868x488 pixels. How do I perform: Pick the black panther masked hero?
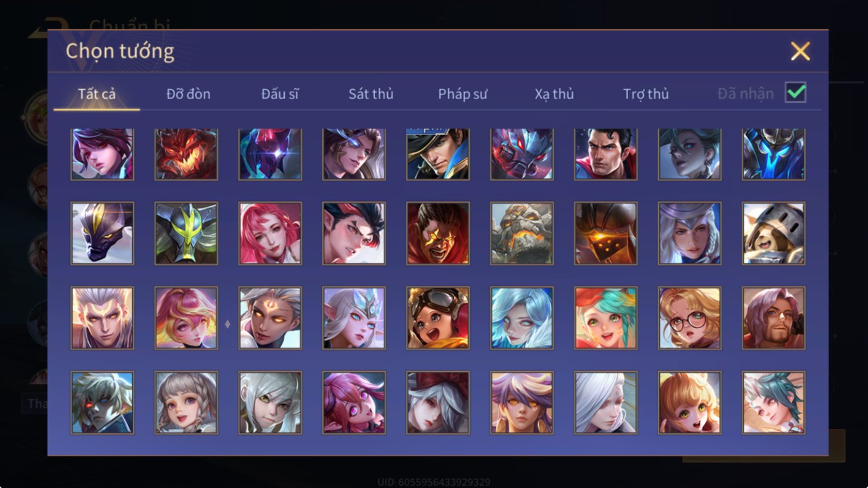(x=102, y=233)
